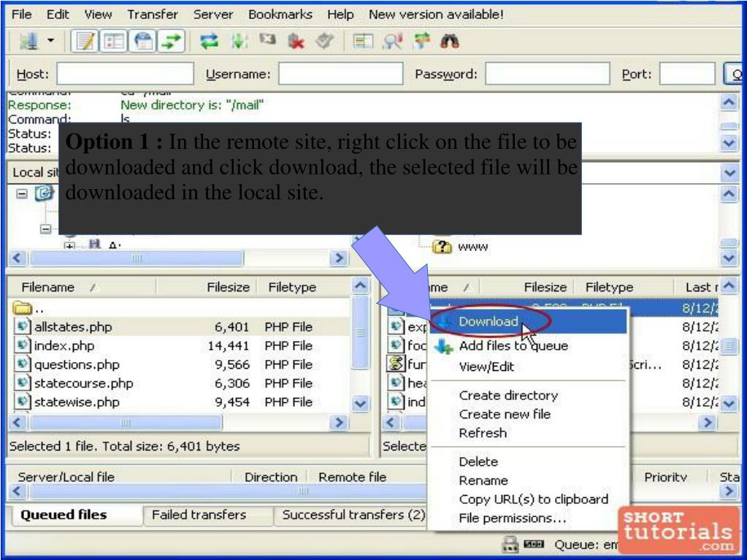Search files with the binoculars icon
Screen dimensions: 747x560
[x=449, y=42]
